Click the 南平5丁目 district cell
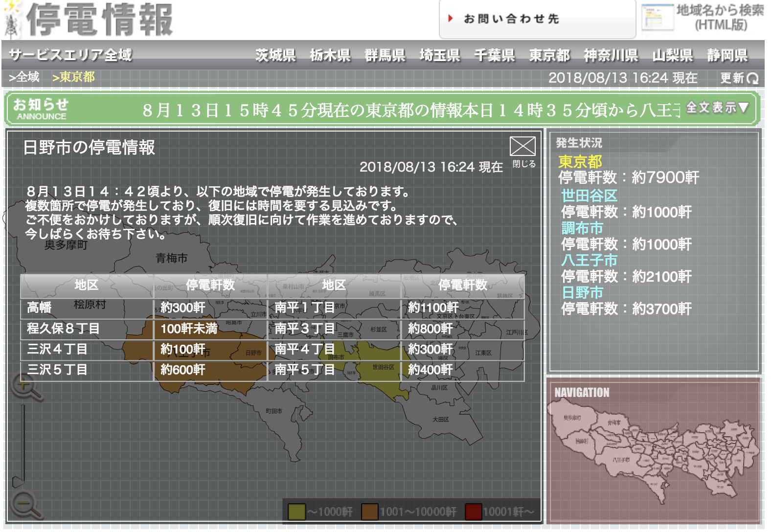 click(x=335, y=370)
